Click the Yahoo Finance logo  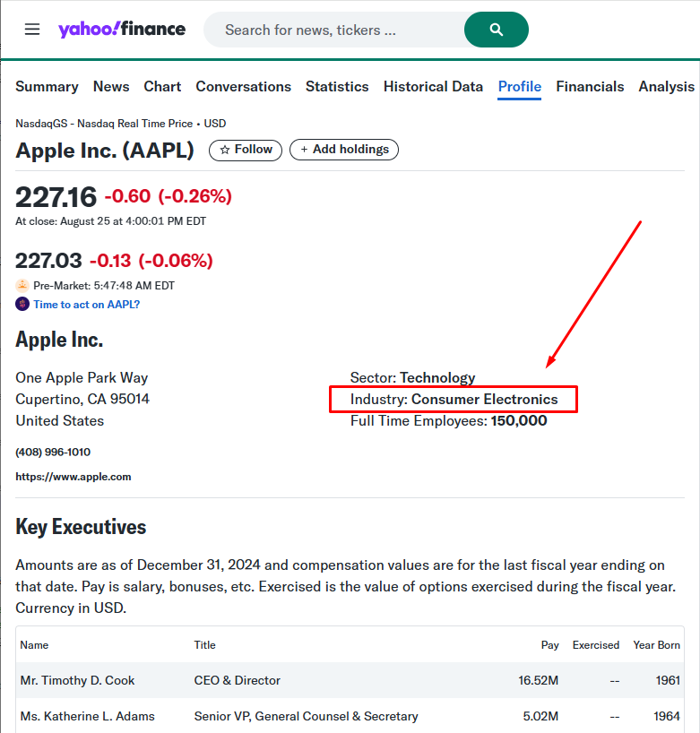[x=122, y=30]
